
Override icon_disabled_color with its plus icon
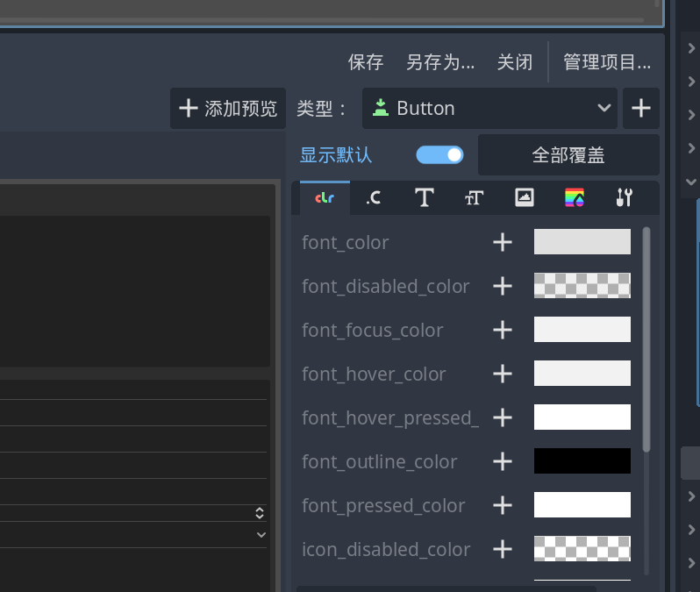pos(503,549)
